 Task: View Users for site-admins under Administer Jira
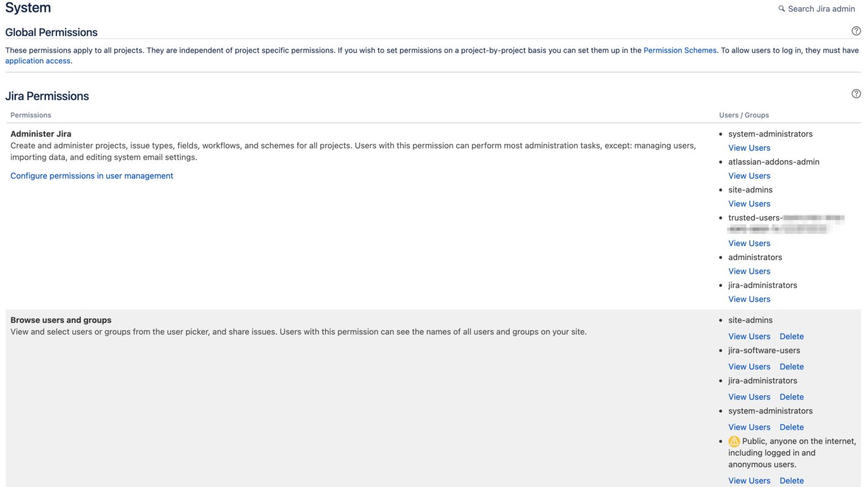pyautogui.click(x=749, y=204)
